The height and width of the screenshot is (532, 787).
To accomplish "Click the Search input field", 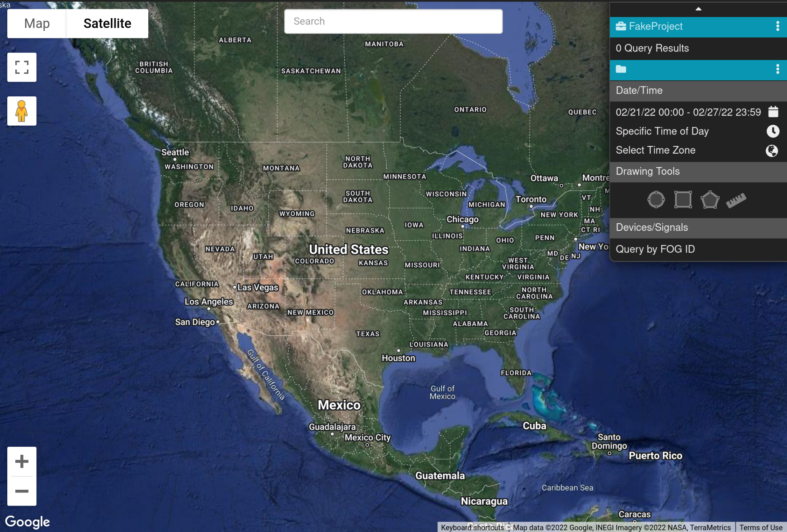I will coord(393,21).
